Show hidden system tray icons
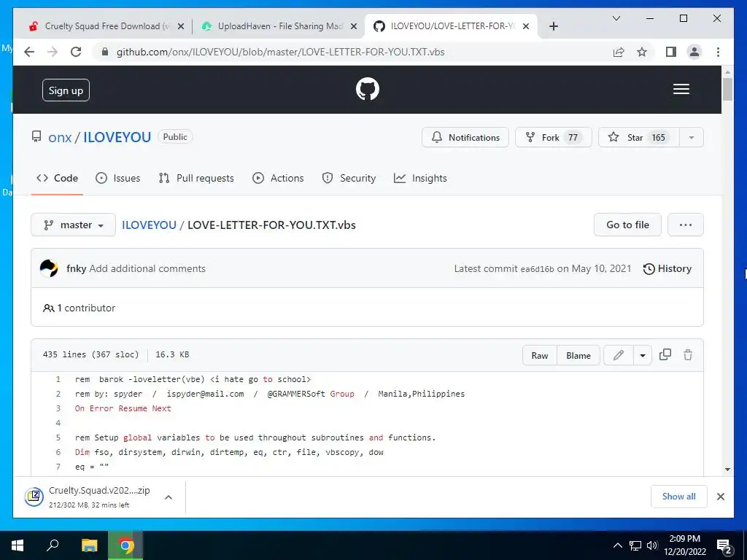The height and width of the screenshot is (560, 747). (x=617, y=545)
